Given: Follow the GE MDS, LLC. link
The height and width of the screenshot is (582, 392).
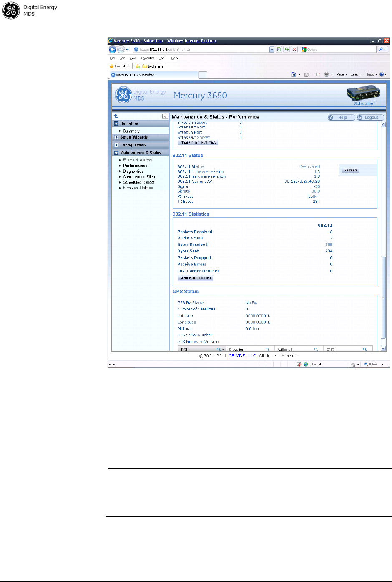Looking at the screenshot, I should pos(243,356).
